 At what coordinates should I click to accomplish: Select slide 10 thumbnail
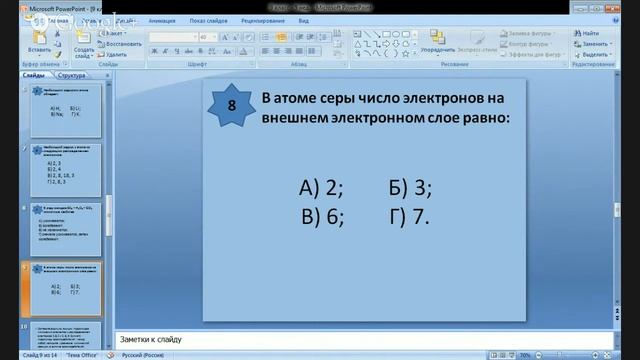(66, 337)
